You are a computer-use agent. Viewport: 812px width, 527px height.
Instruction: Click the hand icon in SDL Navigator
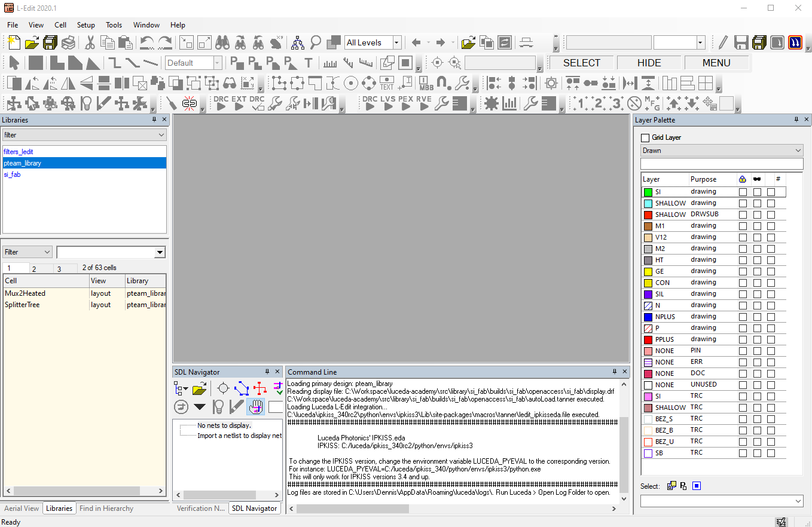[x=256, y=407]
